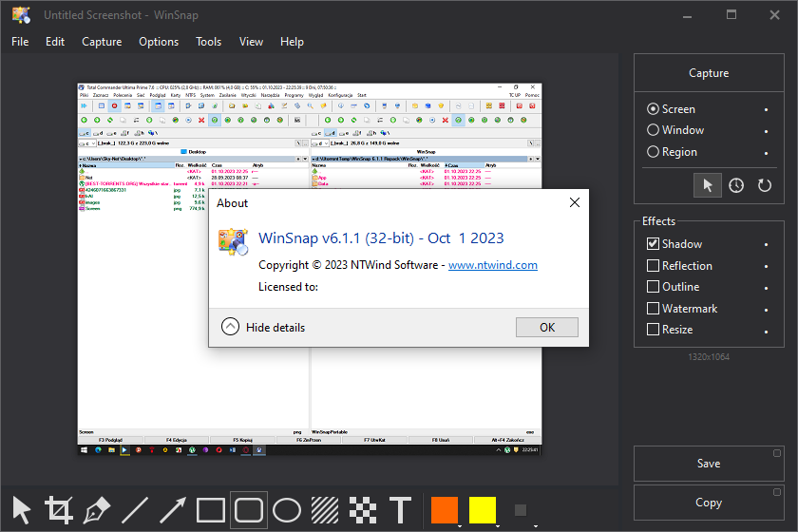Pick the yellow color swatch

pos(482,510)
